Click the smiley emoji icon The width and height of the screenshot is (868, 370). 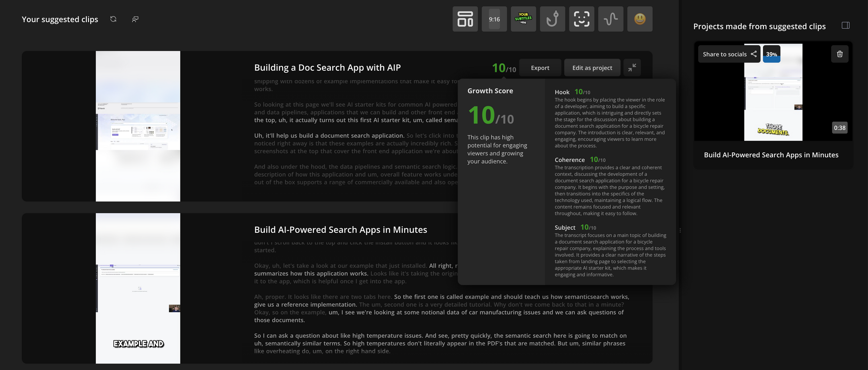coord(640,19)
